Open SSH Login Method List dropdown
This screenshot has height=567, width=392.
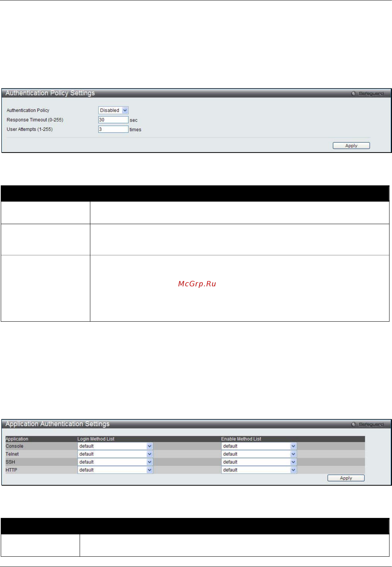pos(115,462)
